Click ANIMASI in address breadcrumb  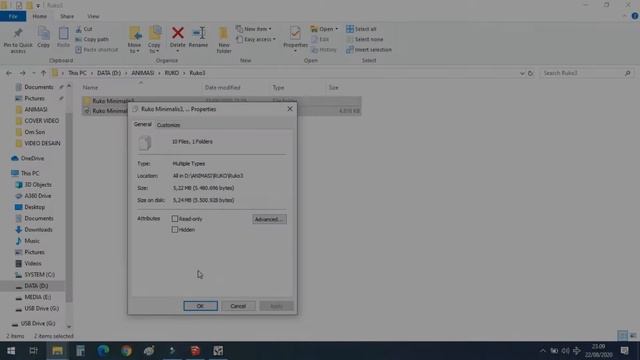pos(142,73)
